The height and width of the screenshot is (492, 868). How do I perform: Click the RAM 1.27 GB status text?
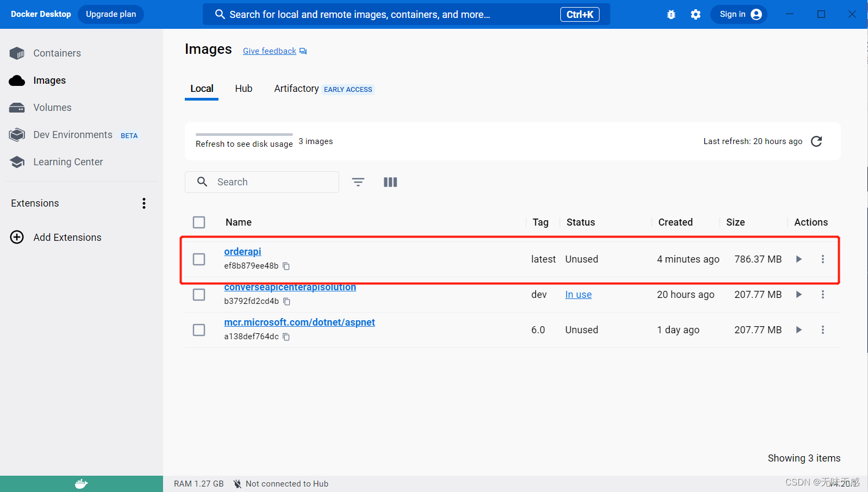pyautogui.click(x=199, y=484)
